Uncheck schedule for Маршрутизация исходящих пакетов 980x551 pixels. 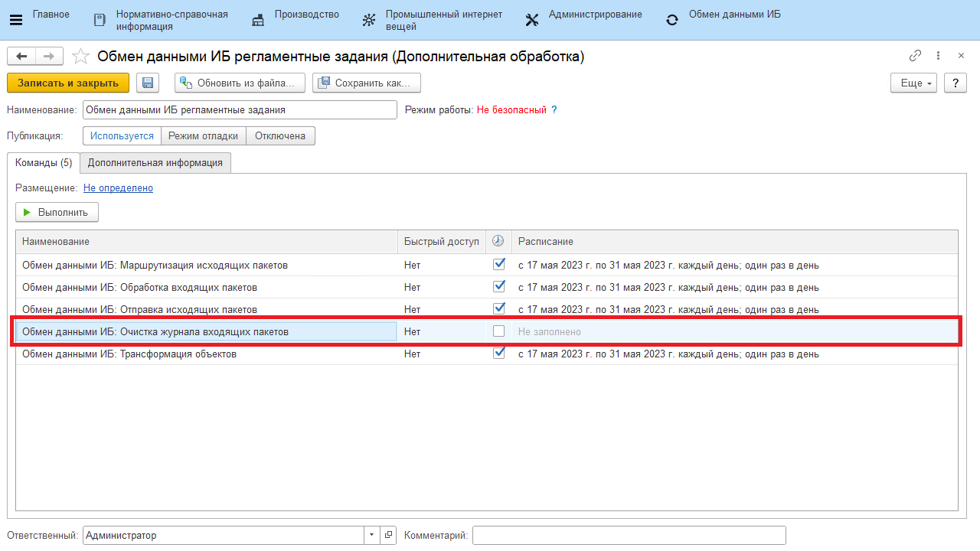point(499,265)
